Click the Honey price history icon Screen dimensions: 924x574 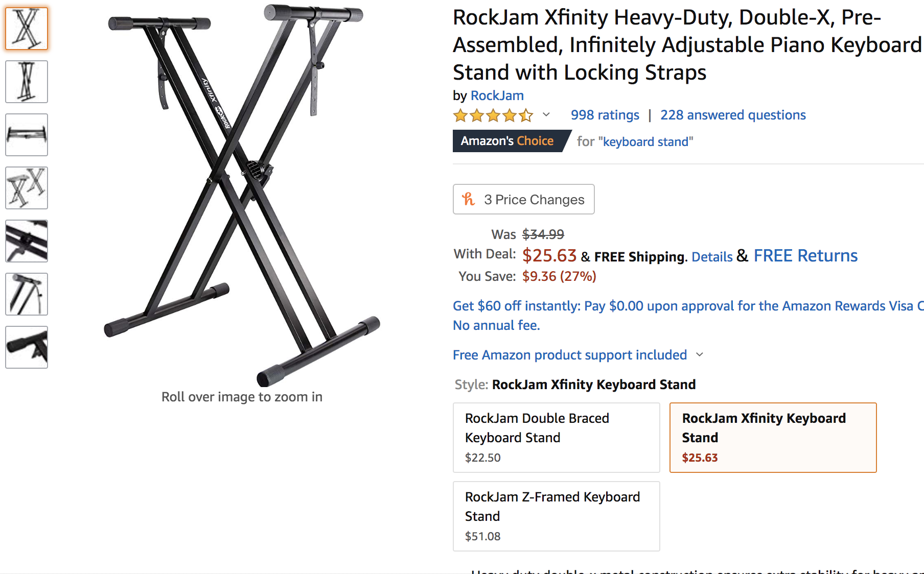click(x=469, y=199)
